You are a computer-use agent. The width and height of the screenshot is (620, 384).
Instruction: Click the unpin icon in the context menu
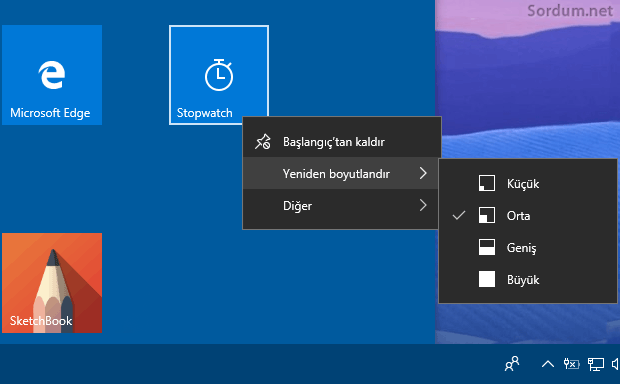click(x=263, y=142)
